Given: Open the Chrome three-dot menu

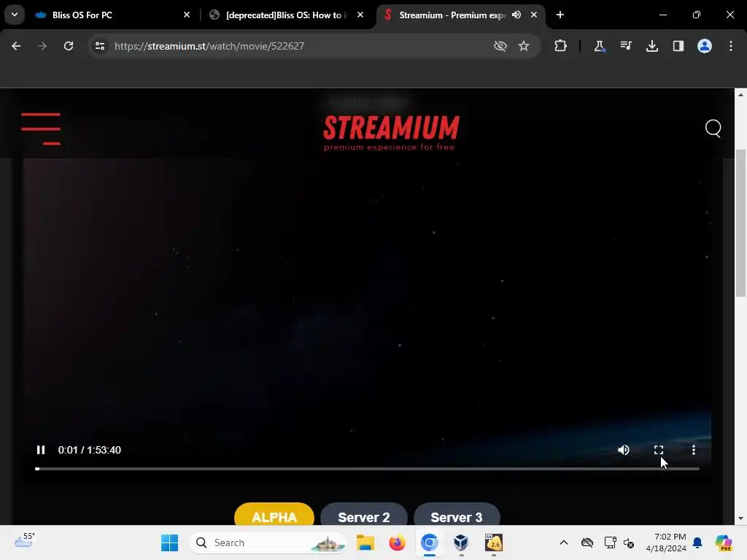Looking at the screenshot, I should point(731,46).
